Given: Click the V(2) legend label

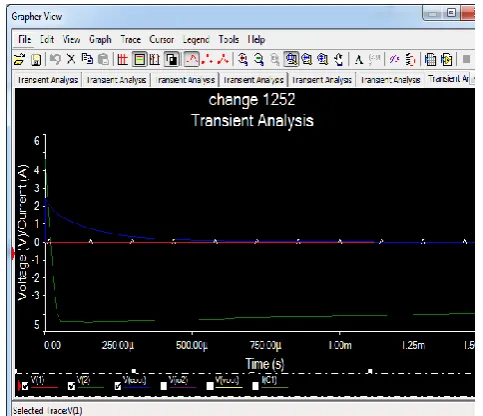Looking at the screenshot, I should click(x=84, y=380).
